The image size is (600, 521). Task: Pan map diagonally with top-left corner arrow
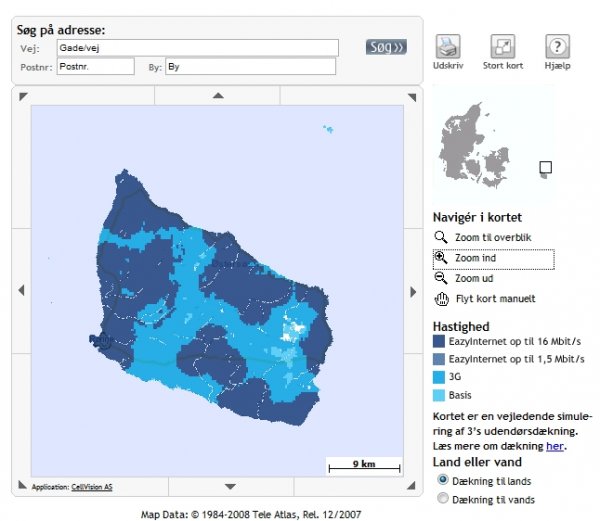(x=23, y=96)
